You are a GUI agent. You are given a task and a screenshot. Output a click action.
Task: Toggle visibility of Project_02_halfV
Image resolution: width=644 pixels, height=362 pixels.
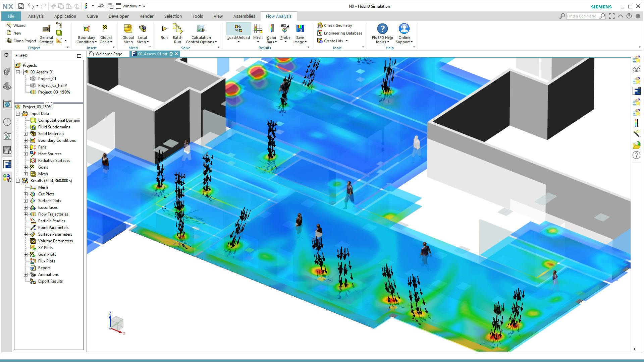33,85
